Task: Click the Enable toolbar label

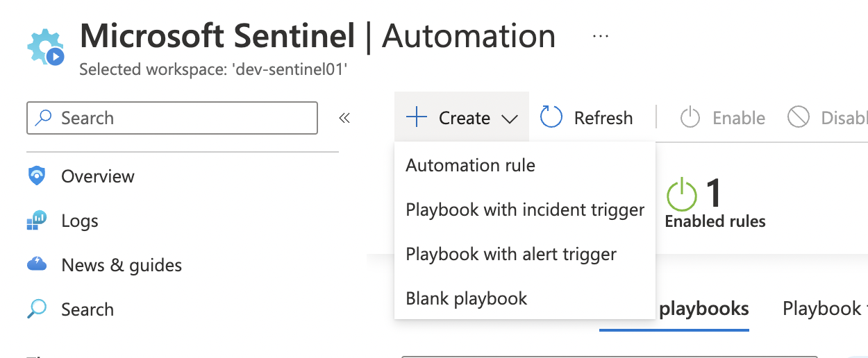Action: coord(739,118)
